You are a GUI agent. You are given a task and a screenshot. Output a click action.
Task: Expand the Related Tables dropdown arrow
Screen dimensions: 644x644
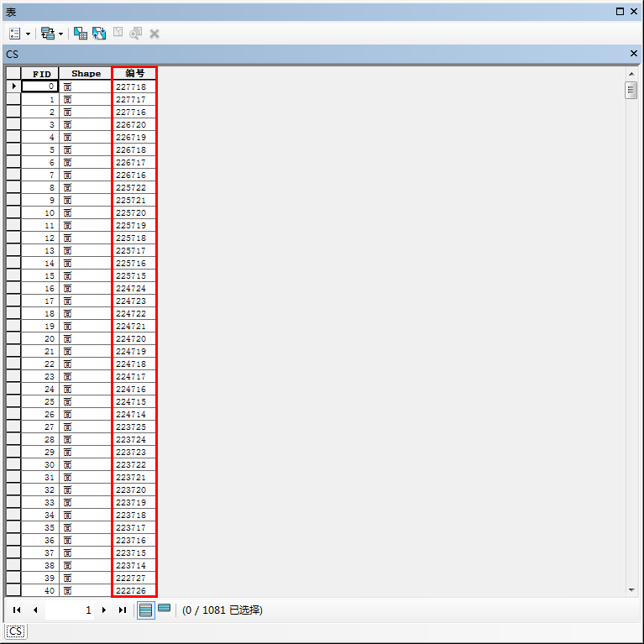coord(60,34)
